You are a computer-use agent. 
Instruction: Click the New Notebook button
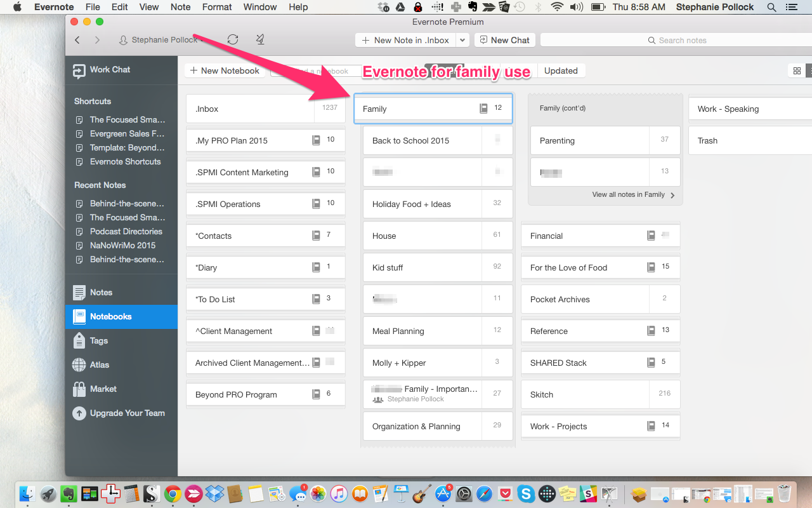tap(225, 70)
